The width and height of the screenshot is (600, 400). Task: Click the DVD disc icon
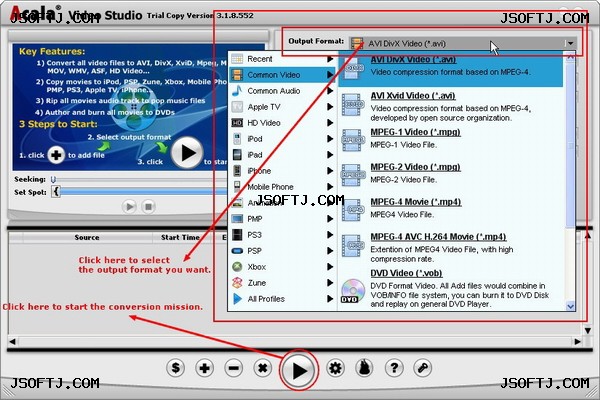[x=352, y=291]
